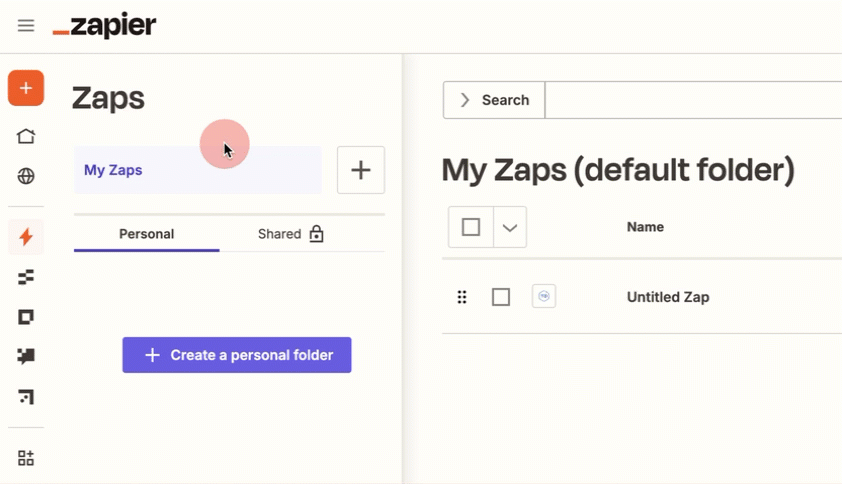Click Create a personal folder button
842x484 pixels.
pyautogui.click(x=237, y=355)
